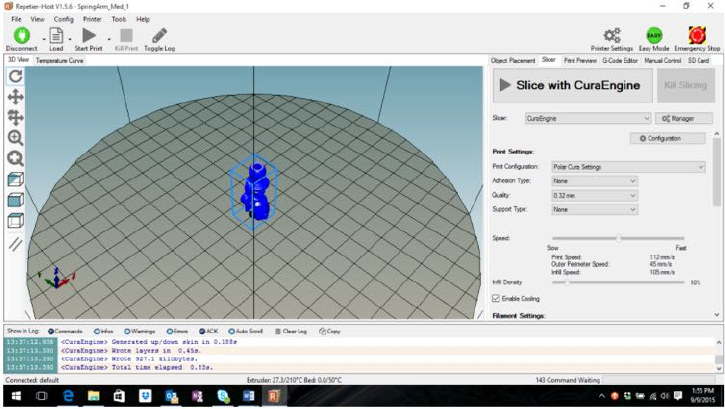
Task: Click the Start Print play icon
Action: 88,36
